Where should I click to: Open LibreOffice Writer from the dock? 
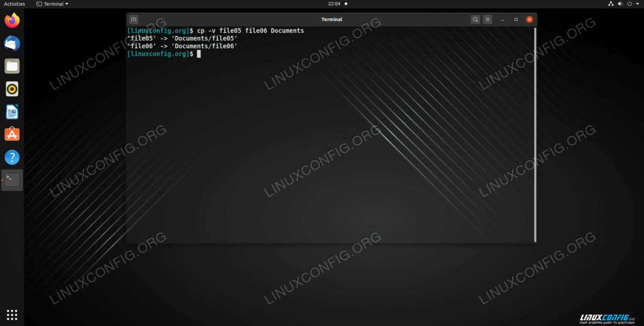tap(12, 112)
